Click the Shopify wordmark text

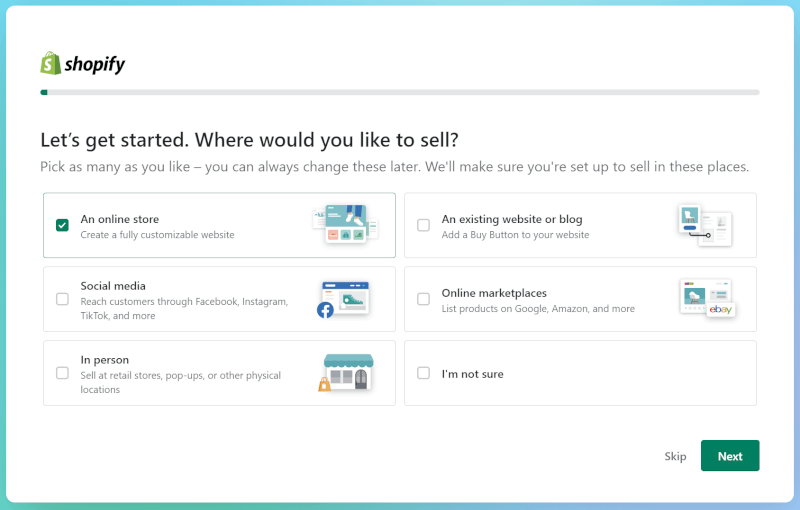click(x=94, y=64)
